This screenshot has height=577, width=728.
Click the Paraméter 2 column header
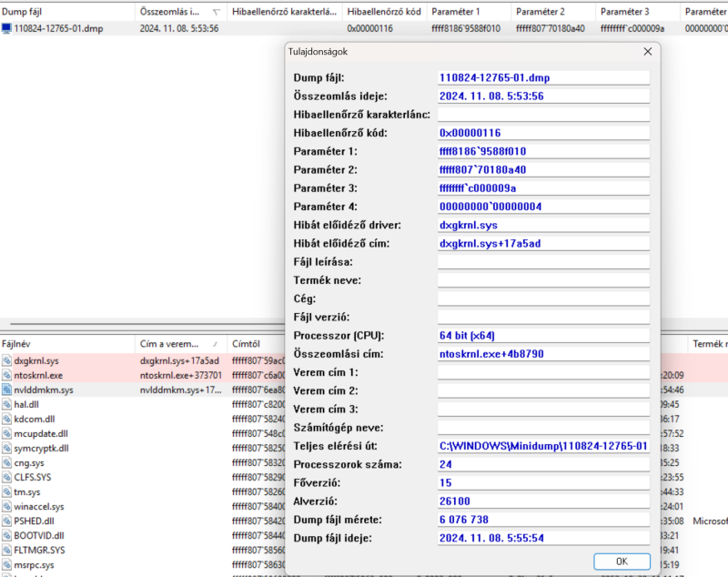click(553, 12)
